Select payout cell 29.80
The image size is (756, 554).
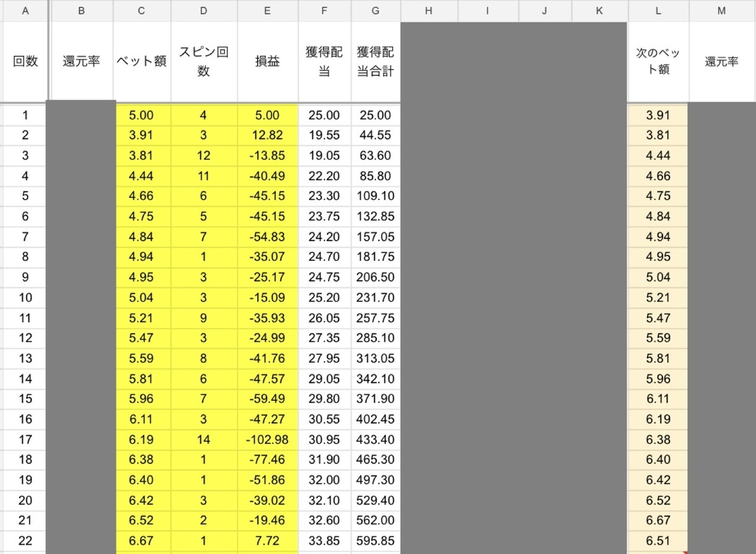325,399
